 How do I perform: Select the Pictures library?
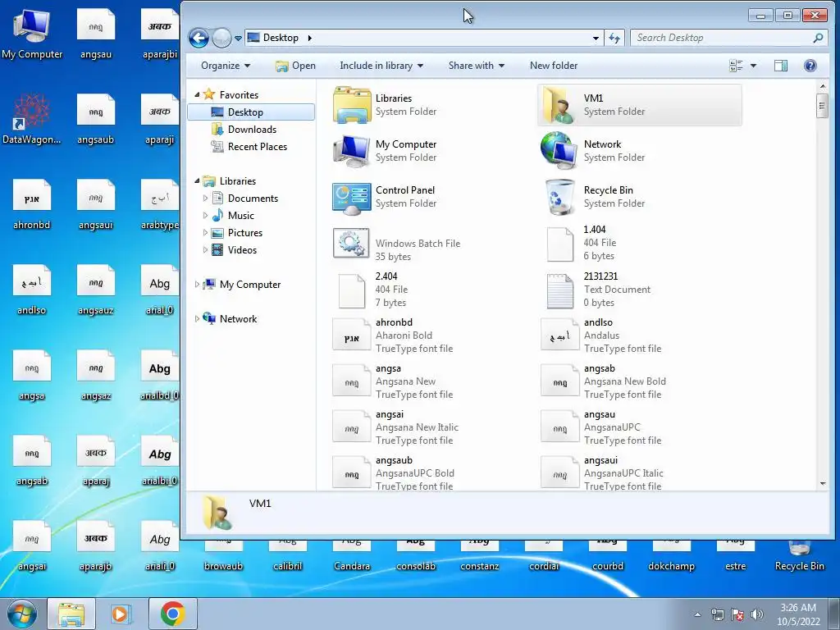click(x=244, y=232)
